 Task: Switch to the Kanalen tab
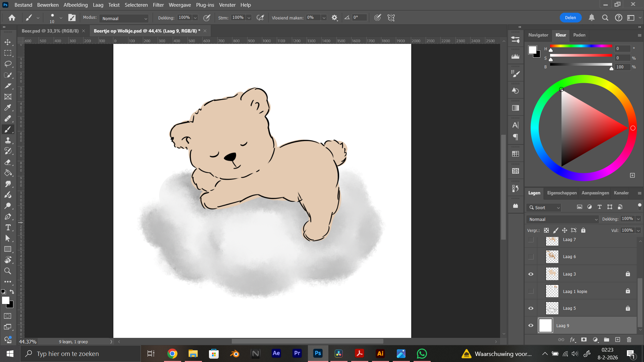click(x=621, y=193)
